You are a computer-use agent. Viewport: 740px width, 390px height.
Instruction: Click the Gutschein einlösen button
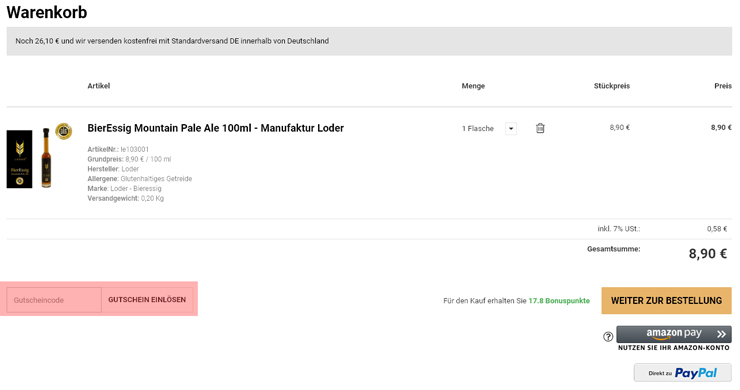coord(147,300)
